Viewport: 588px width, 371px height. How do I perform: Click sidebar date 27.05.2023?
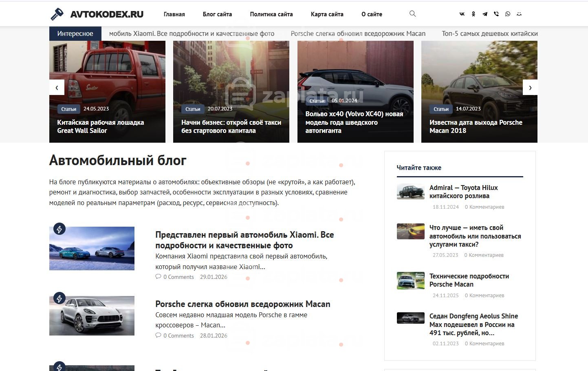(x=445, y=255)
